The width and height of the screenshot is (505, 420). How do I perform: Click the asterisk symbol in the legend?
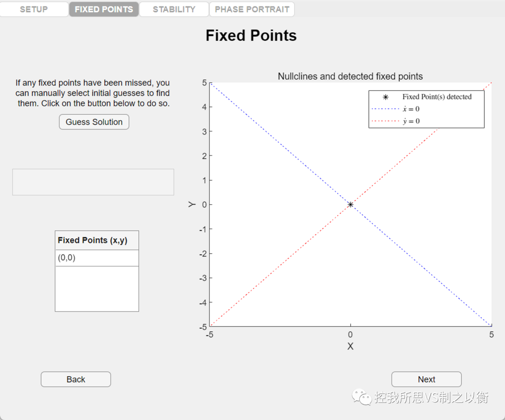click(386, 97)
